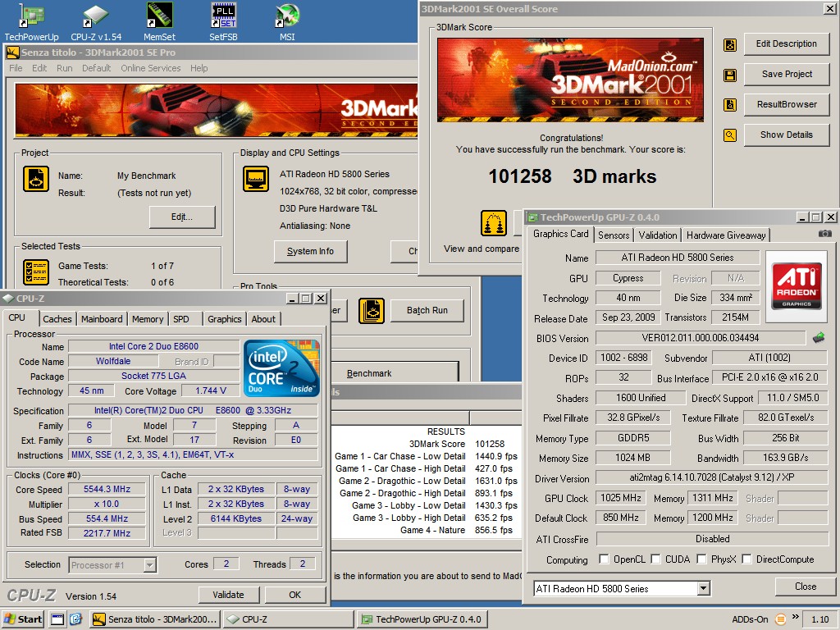Click the Save Project button

(x=787, y=74)
